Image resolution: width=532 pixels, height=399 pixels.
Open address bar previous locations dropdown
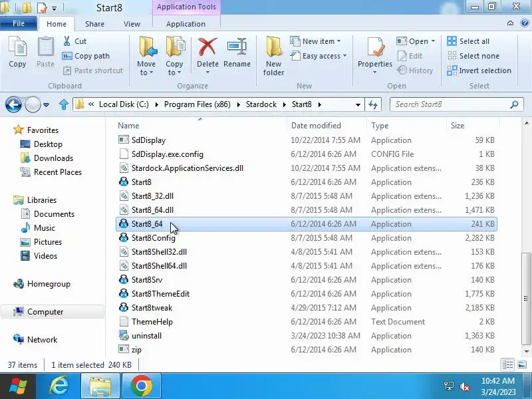358,105
